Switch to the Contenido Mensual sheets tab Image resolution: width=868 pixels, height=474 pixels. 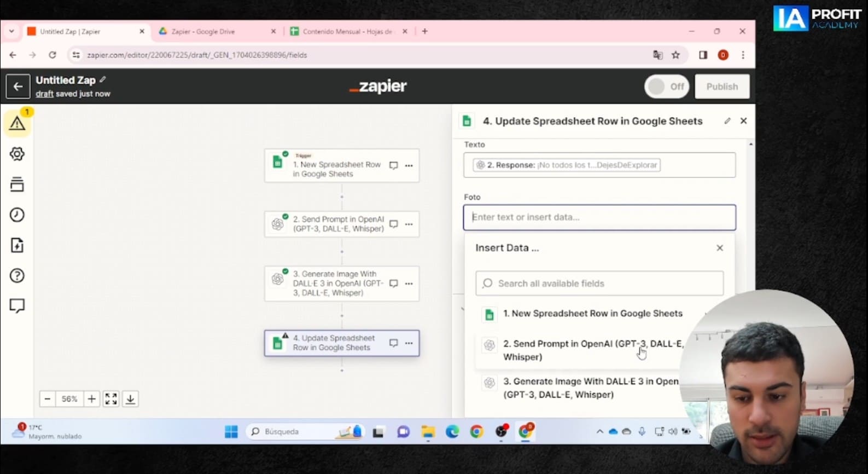(x=348, y=32)
